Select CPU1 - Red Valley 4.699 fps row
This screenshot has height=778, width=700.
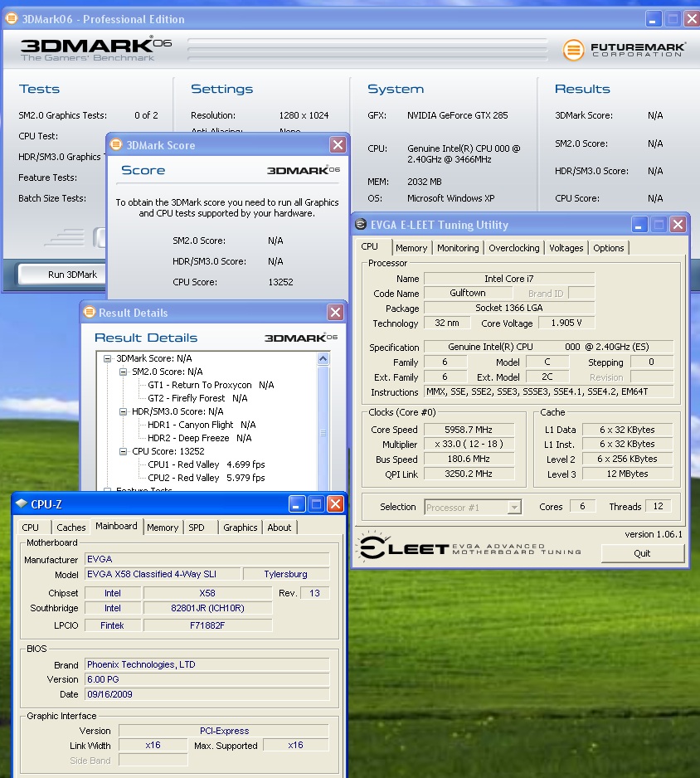(207, 464)
